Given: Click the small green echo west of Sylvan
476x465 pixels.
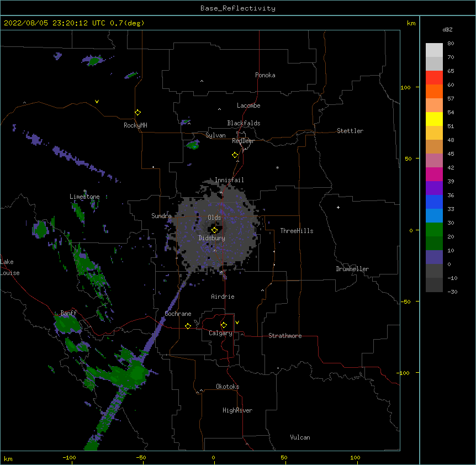Looking at the screenshot, I should [x=193, y=145].
